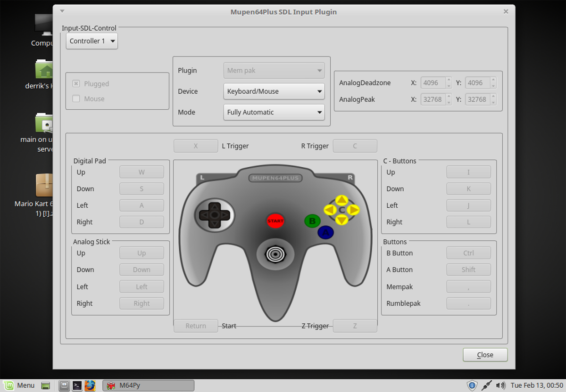Screen dimensions: 566x392
Task: Click the R Trigger C mapping button
Action: pos(355,146)
